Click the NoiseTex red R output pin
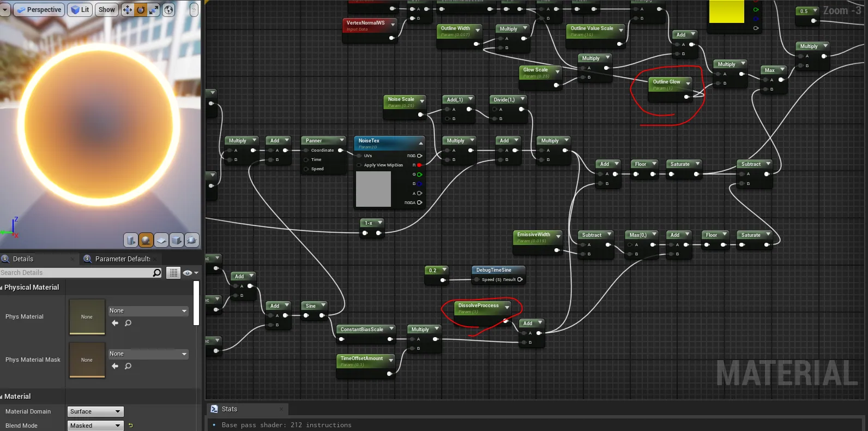The width and height of the screenshot is (868, 431). pyautogui.click(x=419, y=165)
